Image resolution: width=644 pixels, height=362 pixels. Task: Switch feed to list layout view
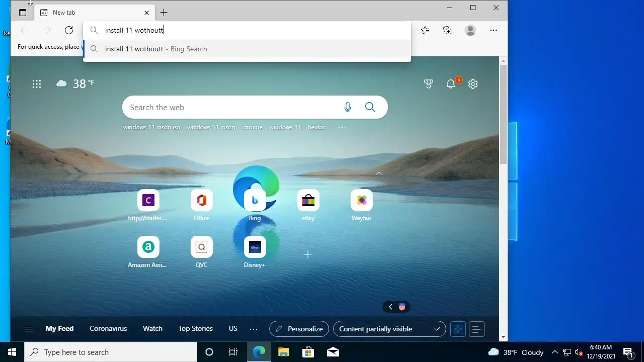point(476,329)
